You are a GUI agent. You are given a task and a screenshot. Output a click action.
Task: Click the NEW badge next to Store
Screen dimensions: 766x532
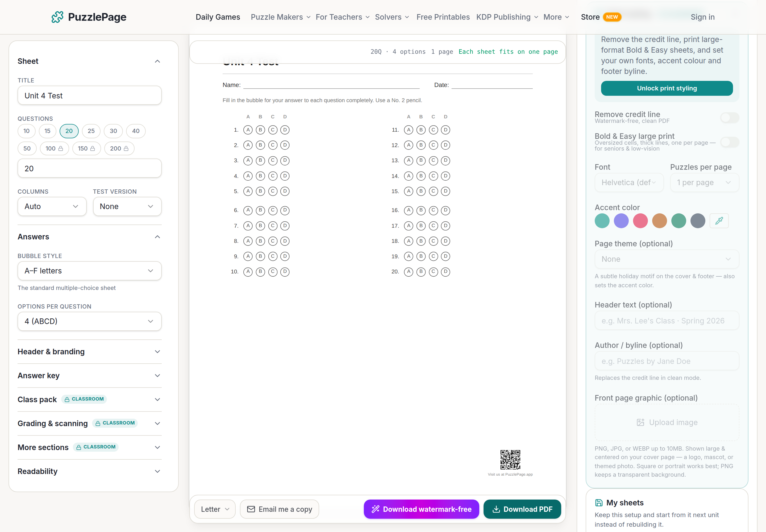coord(612,17)
